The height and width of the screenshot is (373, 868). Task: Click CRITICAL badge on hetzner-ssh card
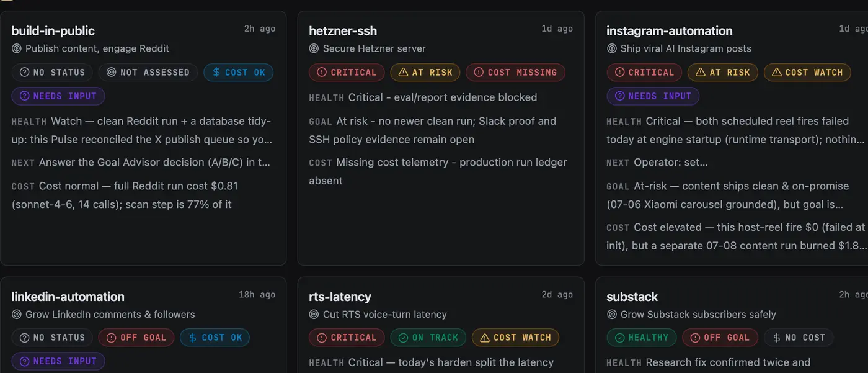[347, 72]
